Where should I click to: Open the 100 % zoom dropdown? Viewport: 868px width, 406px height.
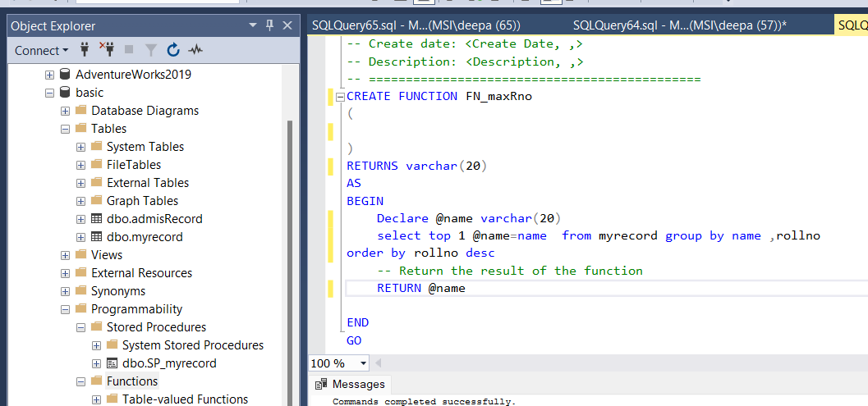coord(364,363)
